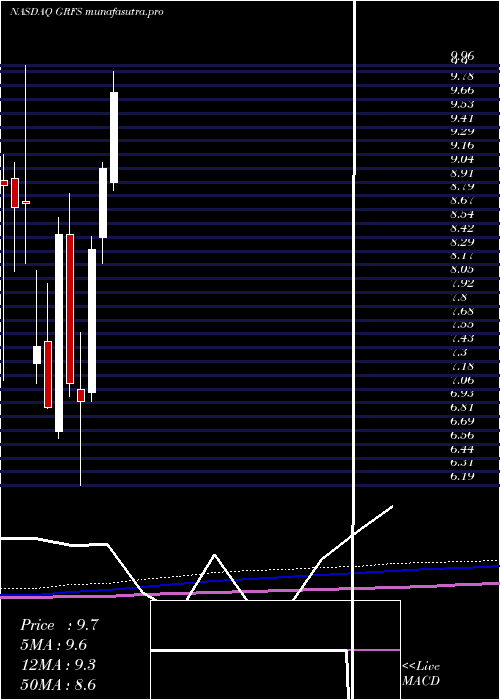Select the 5MA : 9.6 readout

pyautogui.click(x=54, y=645)
